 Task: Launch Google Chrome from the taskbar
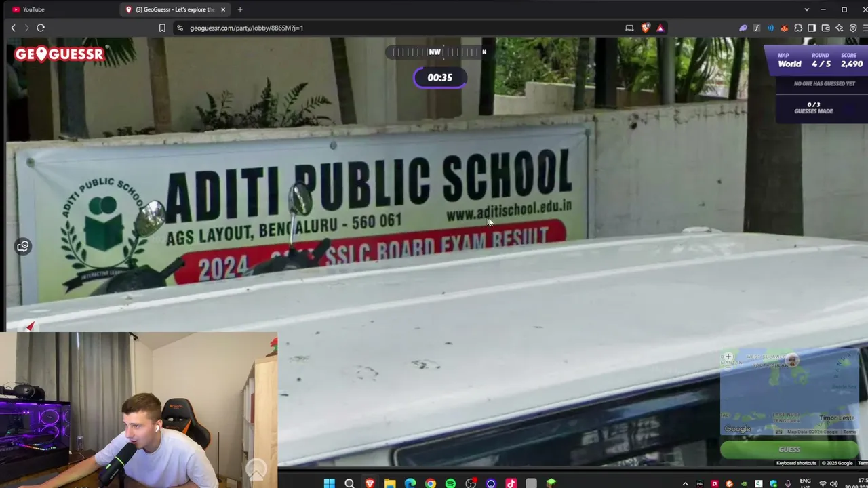(431, 483)
